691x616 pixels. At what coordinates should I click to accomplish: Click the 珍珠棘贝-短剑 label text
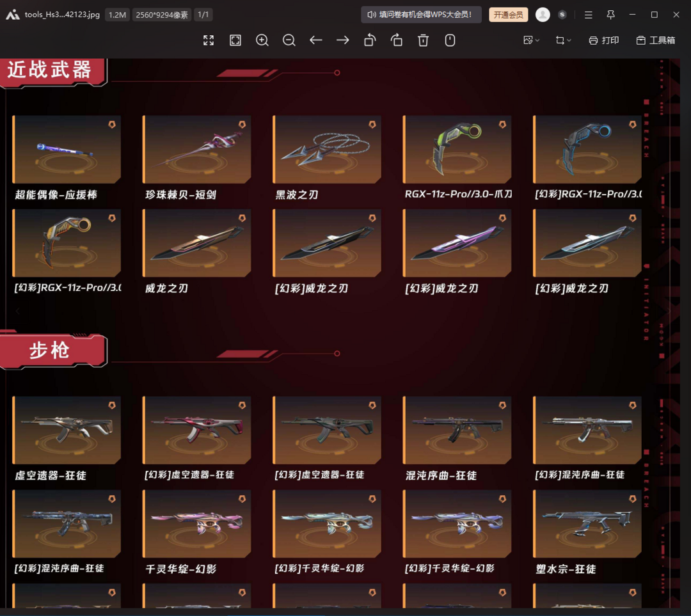[x=180, y=194]
